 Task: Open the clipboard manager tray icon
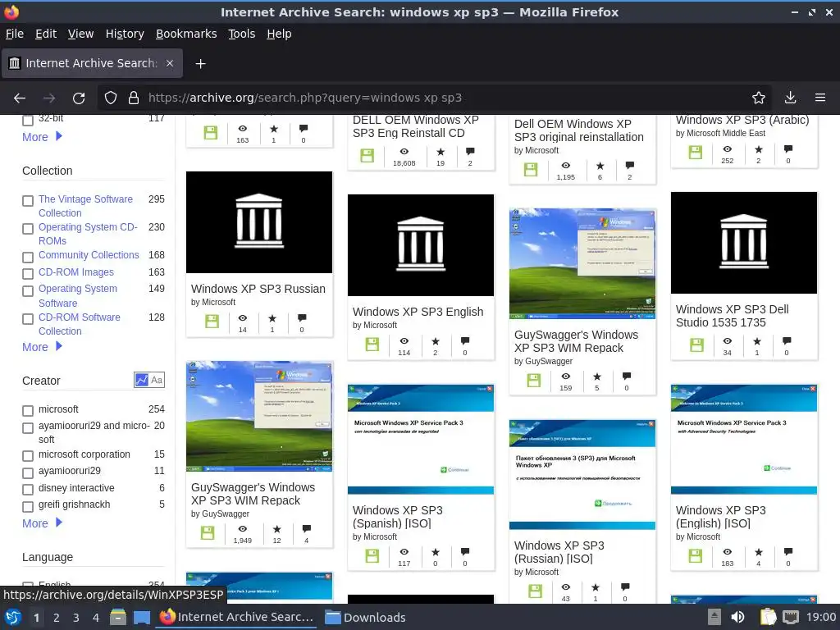(x=768, y=617)
